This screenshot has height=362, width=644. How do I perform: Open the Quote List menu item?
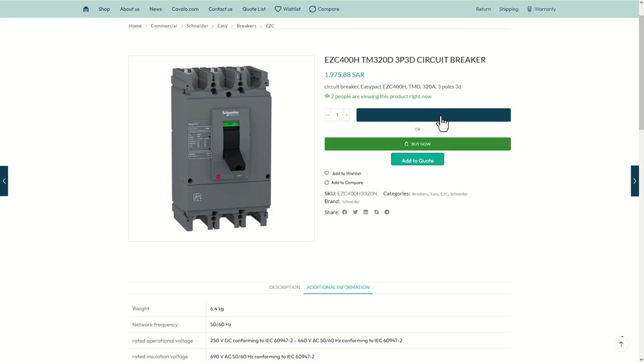click(x=254, y=9)
